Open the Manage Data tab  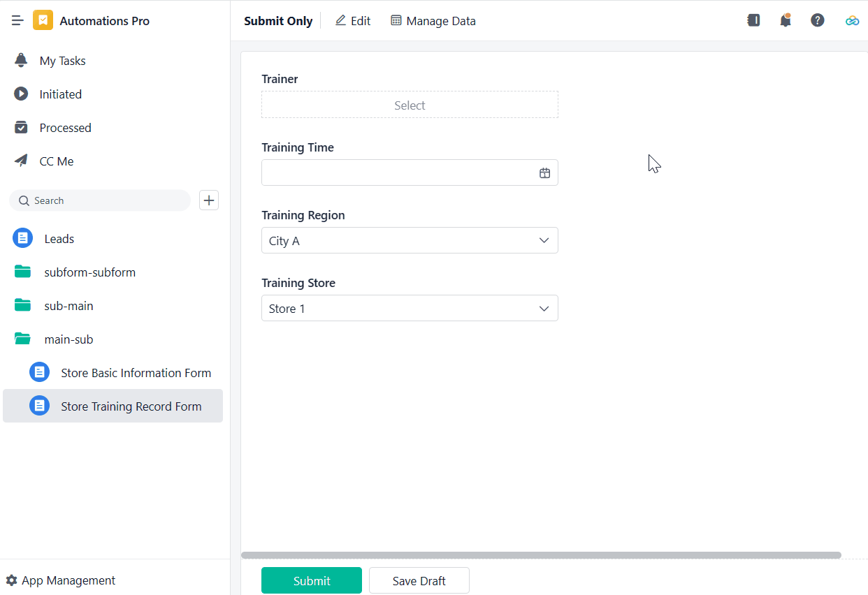433,21
